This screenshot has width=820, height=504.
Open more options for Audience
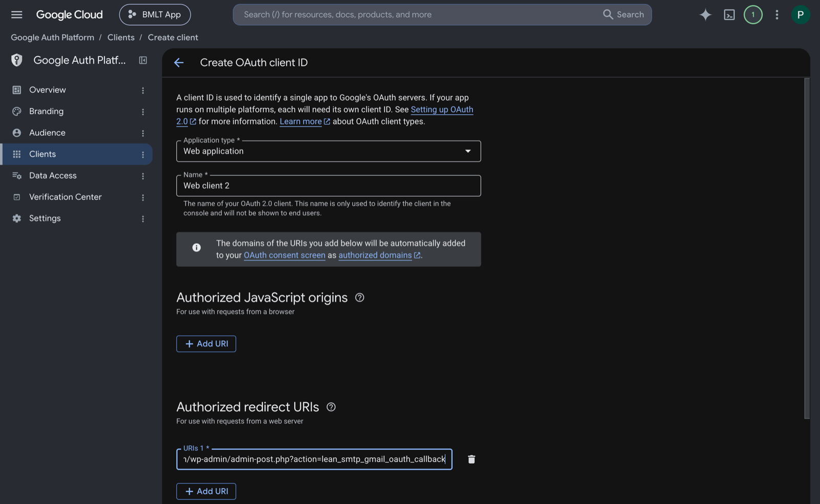coord(143,133)
